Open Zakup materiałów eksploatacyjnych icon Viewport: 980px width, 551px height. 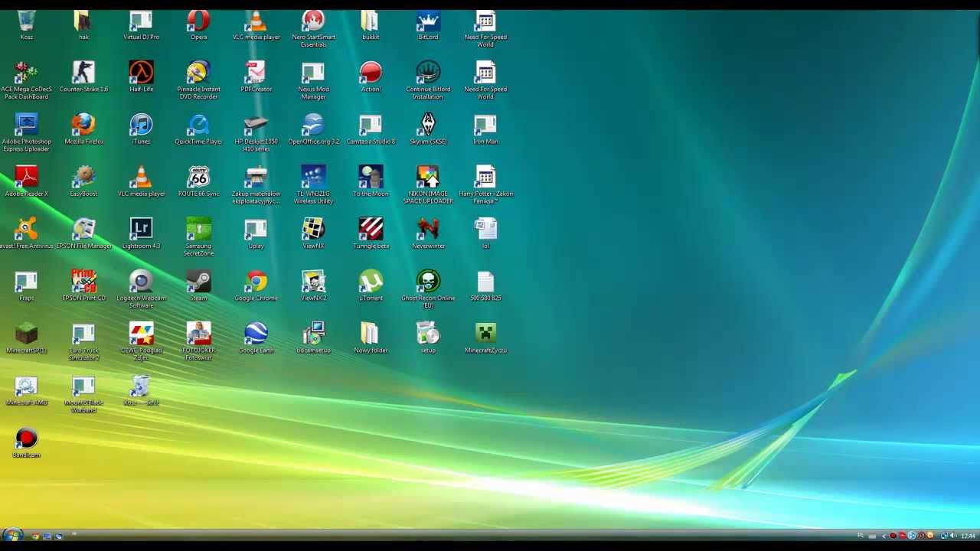click(256, 185)
